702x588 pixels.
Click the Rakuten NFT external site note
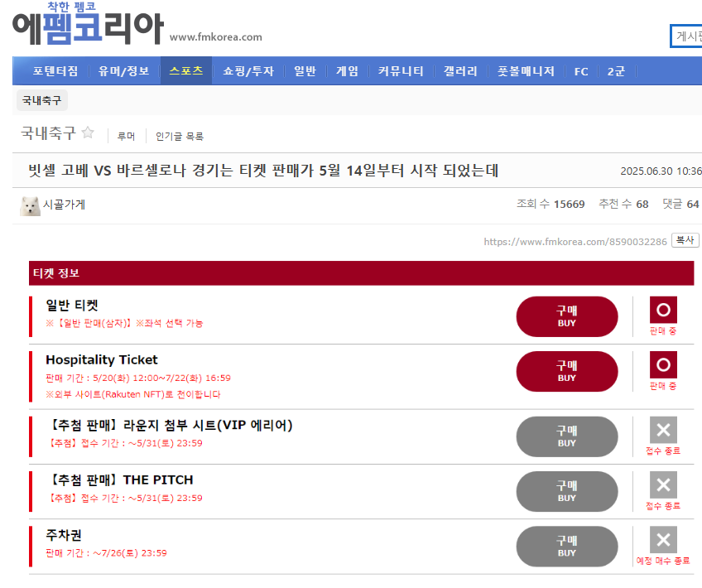[x=133, y=394]
